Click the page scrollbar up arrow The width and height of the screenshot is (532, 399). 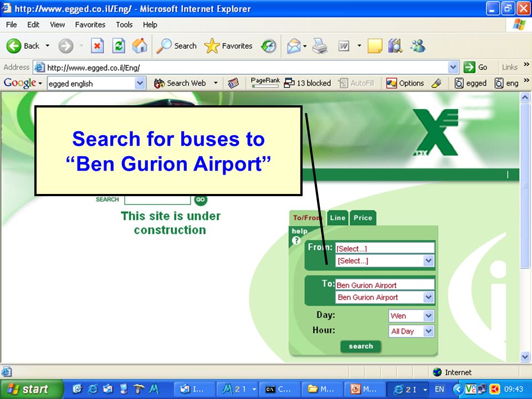tap(525, 98)
